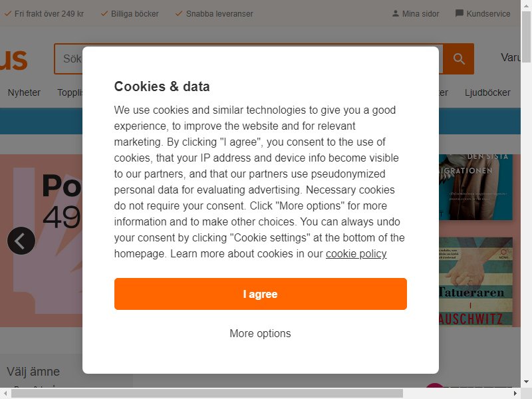Follow the cookie policy link
The height and width of the screenshot is (399, 532).
pyautogui.click(x=356, y=254)
